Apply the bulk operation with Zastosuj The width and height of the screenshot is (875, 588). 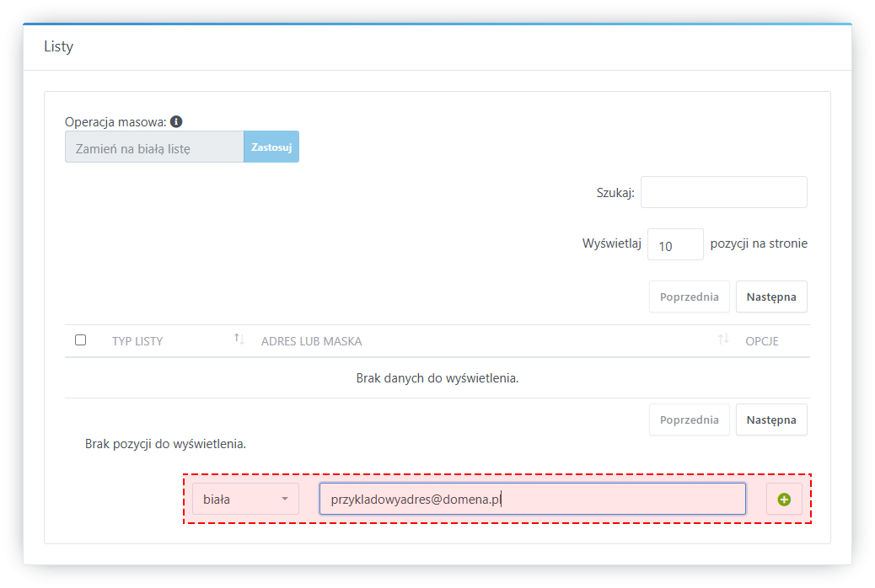tap(271, 147)
